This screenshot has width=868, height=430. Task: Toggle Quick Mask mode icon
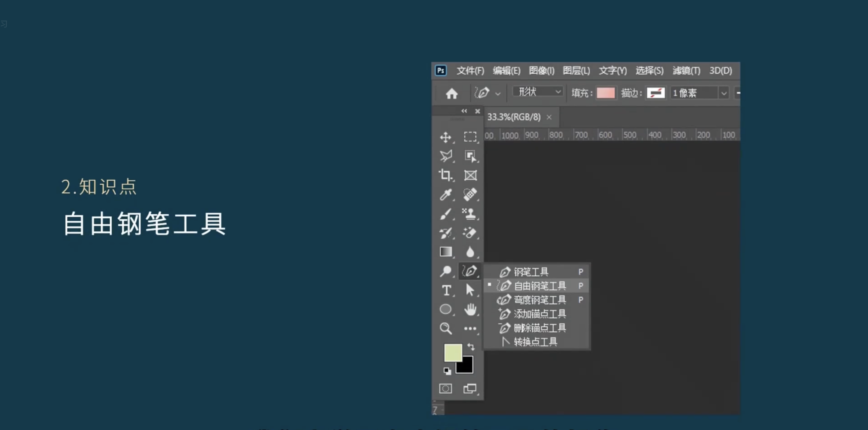(x=446, y=388)
